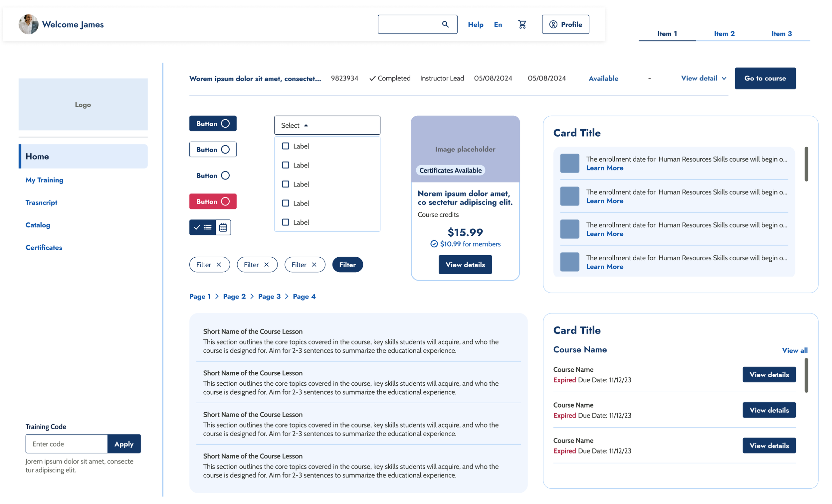Click the Enter code input field
The height and width of the screenshot is (504, 832).
67,444
